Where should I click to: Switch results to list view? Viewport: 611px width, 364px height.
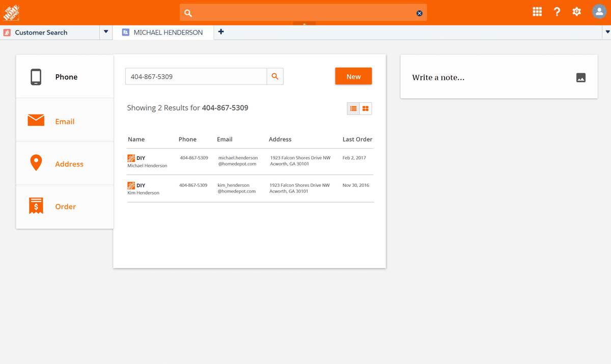click(353, 108)
